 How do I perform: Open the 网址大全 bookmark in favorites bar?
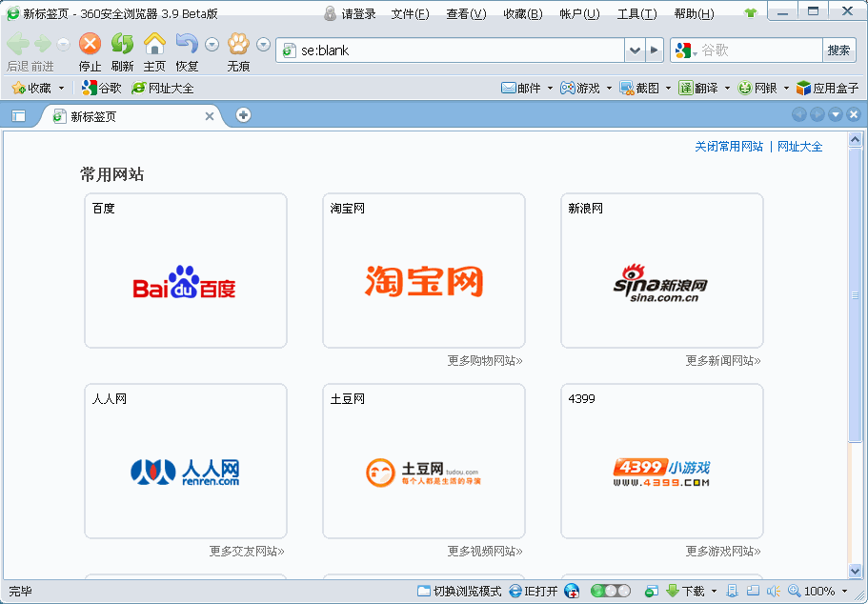pos(163,88)
